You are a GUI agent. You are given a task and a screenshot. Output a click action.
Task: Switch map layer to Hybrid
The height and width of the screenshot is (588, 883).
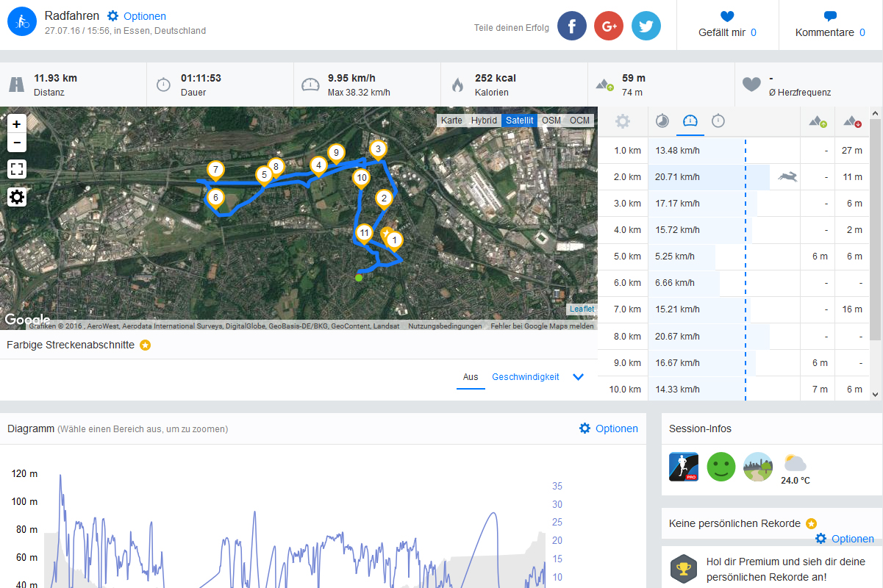(x=484, y=121)
